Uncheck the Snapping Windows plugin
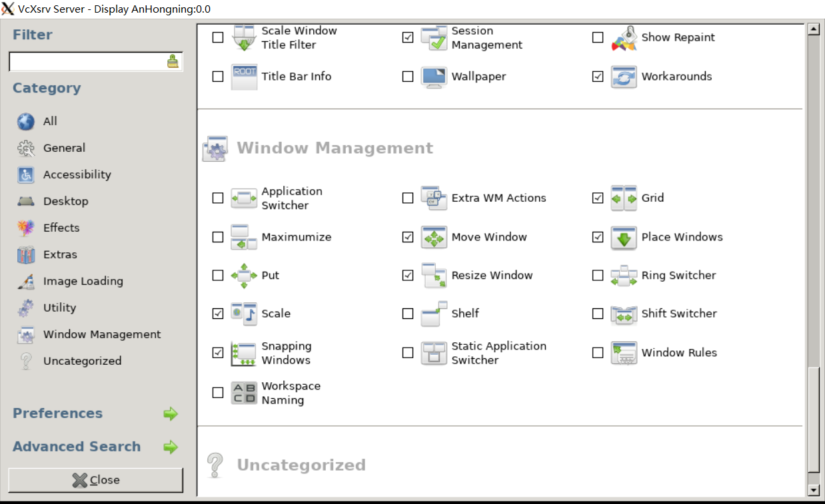Screen dimensions: 825x504 [x=218, y=353]
